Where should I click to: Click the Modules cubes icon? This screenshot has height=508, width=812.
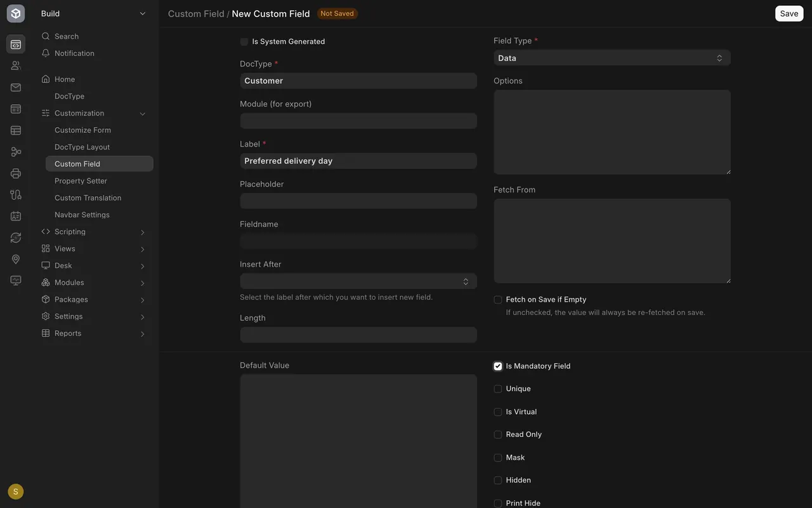coord(46,283)
